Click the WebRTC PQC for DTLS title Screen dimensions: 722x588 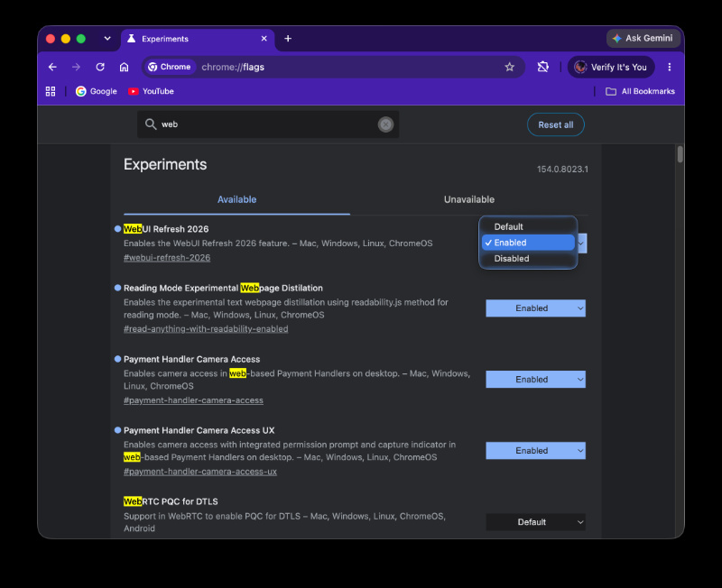click(x=171, y=501)
